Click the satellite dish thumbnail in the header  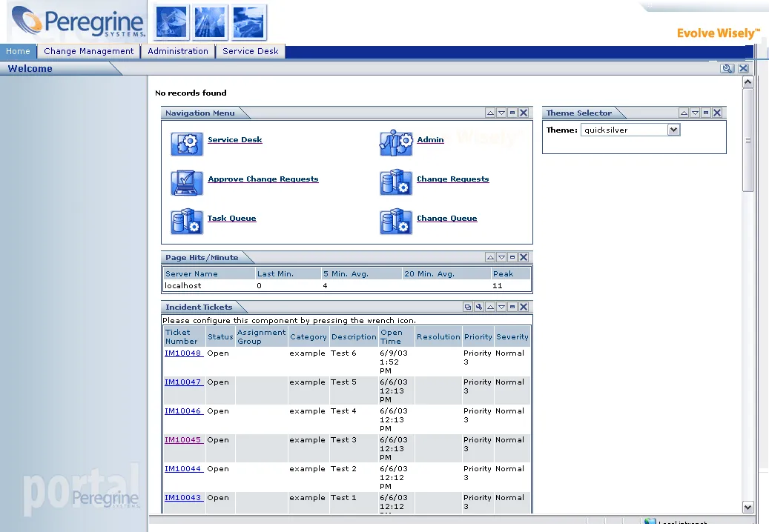click(x=171, y=22)
